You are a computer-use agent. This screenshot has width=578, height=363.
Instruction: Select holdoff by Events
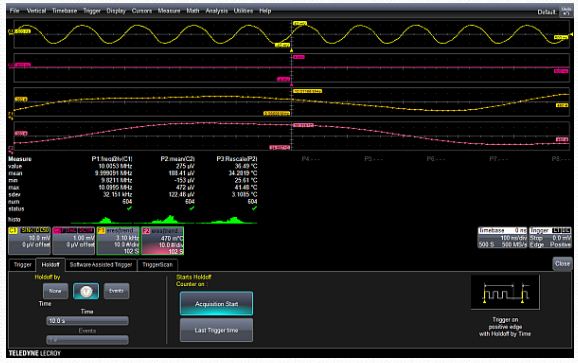click(x=116, y=291)
